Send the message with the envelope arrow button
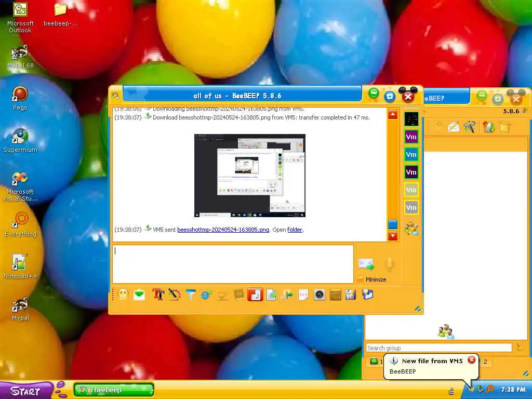The height and width of the screenshot is (399, 532). pos(366,264)
